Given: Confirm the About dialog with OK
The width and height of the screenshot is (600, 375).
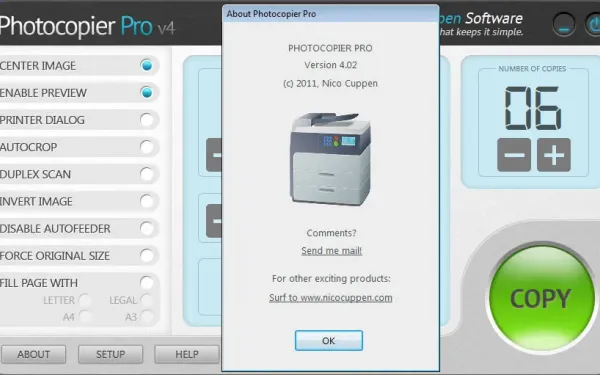Looking at the screenshot, I should [329, 341].
